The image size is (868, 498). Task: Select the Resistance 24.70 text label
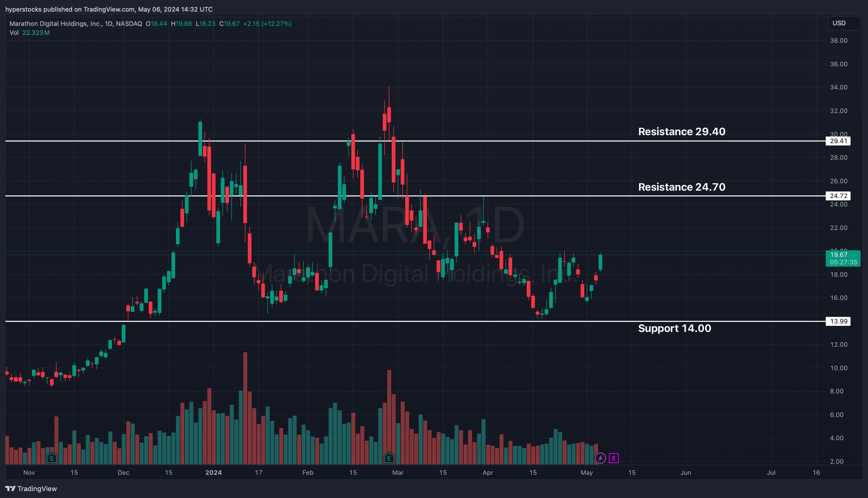click(x=682, y=187)
